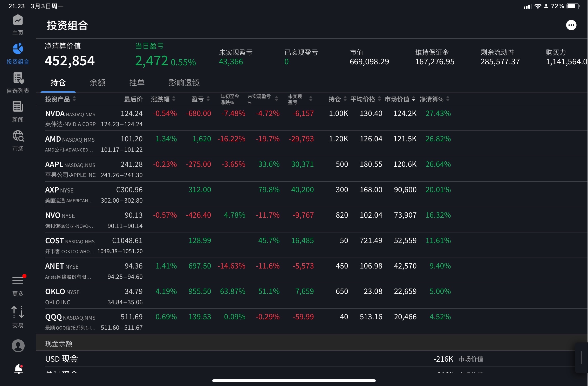This screenshot has width=588, height=386.
Task: Open the More hamburger menu icon
Action: 18,281
